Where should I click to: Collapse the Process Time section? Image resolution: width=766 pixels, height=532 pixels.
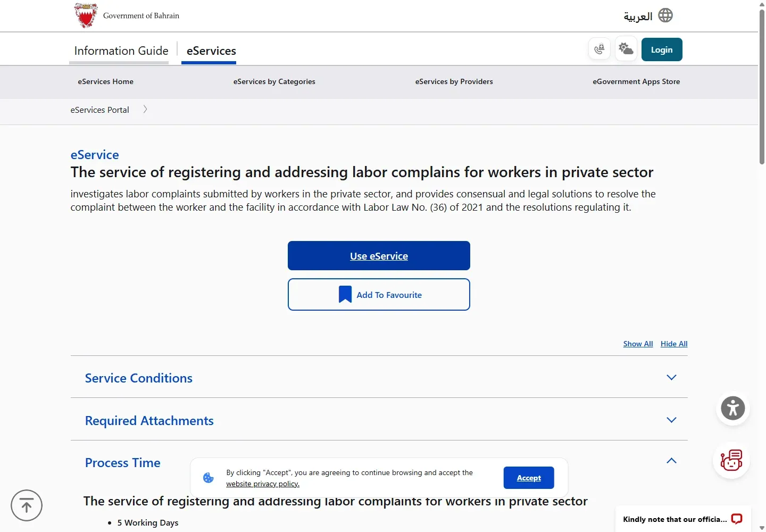[x=671, y=461]
